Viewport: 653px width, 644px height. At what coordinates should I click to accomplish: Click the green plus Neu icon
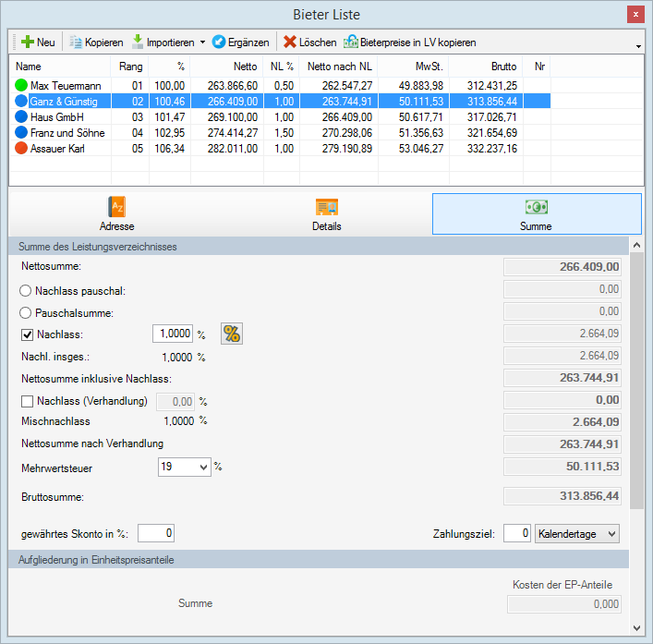28,43
